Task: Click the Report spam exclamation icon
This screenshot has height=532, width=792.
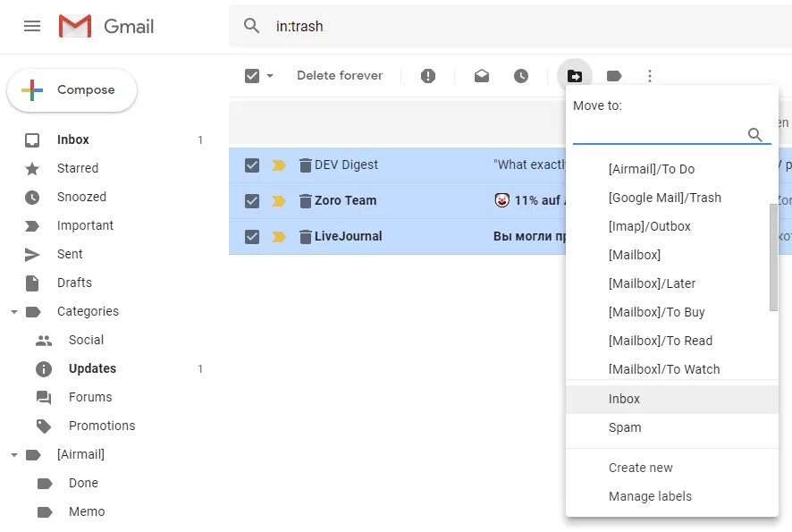Action: pos(428,76)
